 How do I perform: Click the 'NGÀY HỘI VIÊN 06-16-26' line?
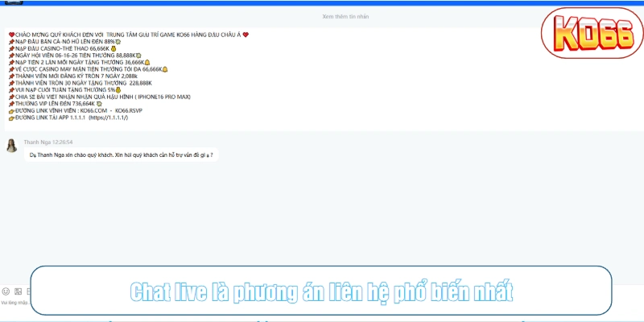[75, 56]
